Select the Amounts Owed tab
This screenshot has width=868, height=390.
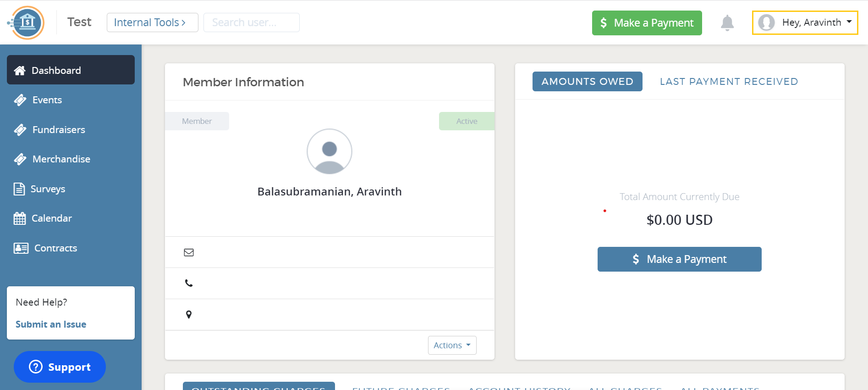pos(587,82)
